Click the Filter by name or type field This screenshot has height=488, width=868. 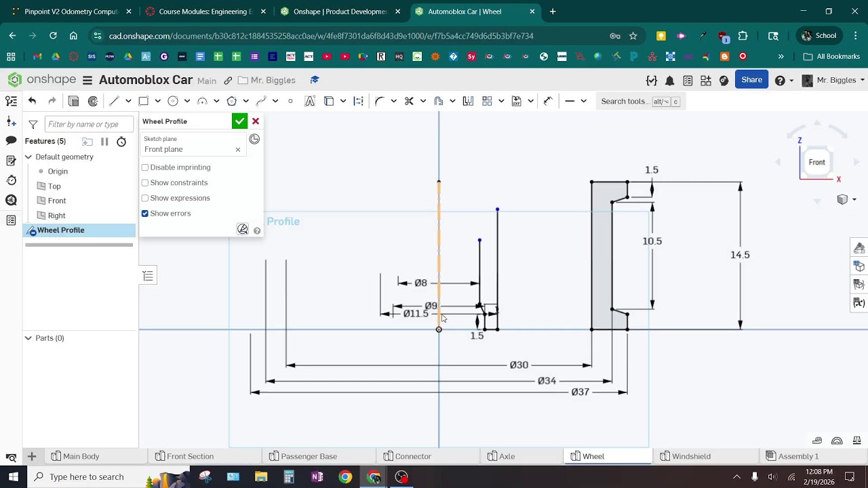[x=89, y=124]
